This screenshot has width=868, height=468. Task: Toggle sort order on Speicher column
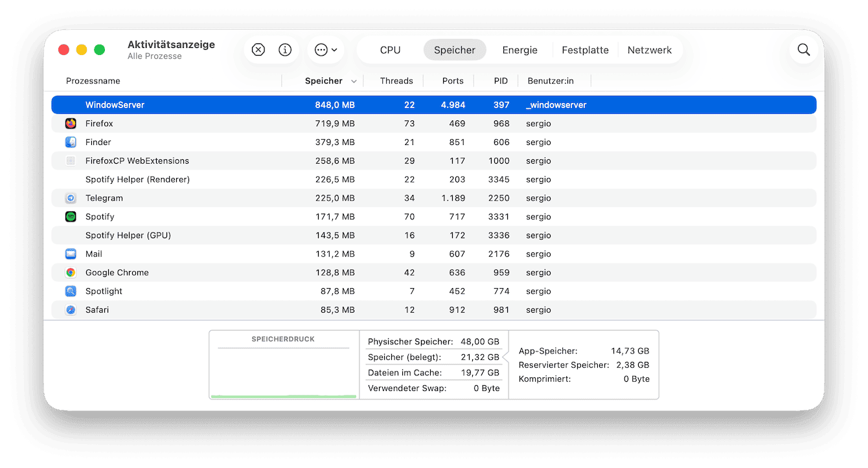330,81
